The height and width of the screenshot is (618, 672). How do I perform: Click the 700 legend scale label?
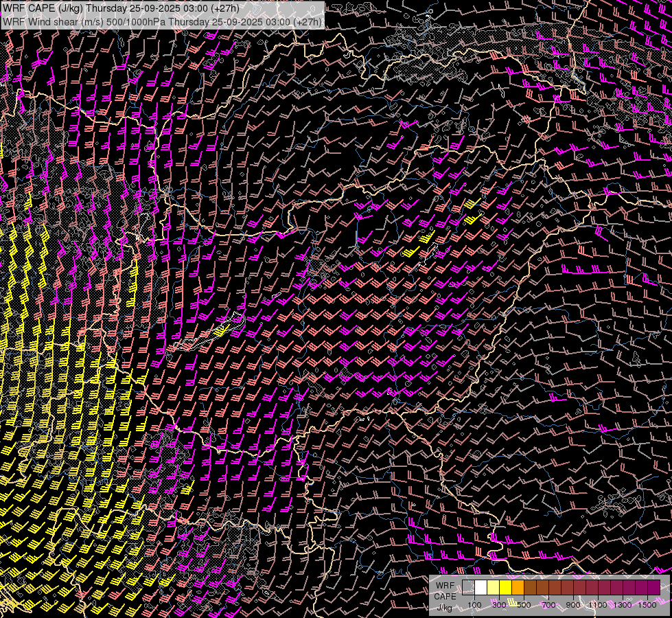click(548, 605)
